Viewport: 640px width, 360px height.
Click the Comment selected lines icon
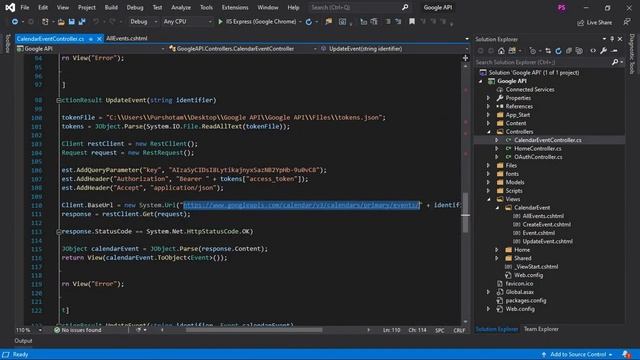[388, 22]
